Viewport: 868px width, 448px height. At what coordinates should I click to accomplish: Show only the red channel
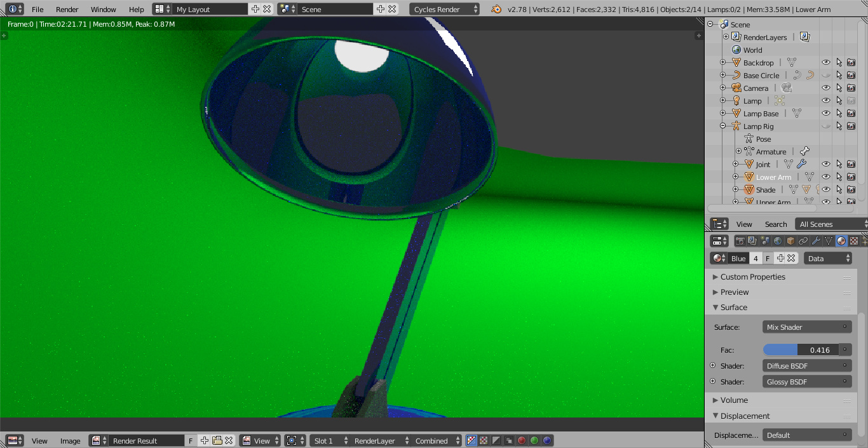522,440
